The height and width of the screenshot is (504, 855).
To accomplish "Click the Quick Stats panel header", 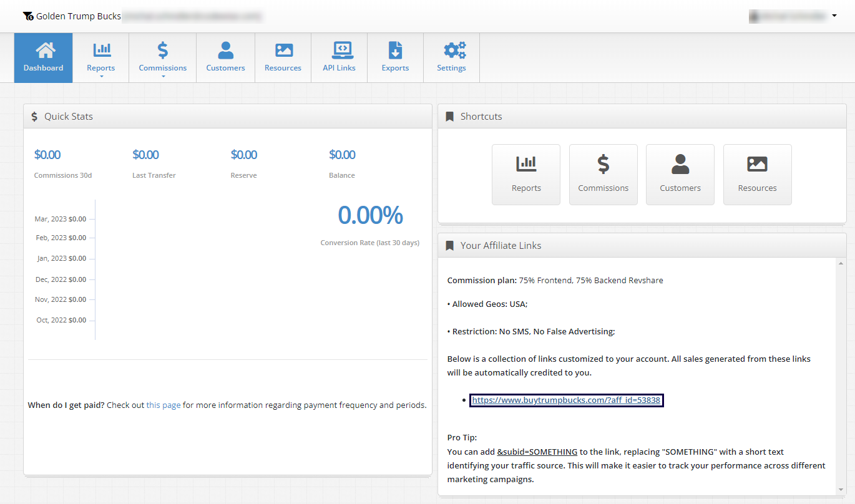I will (69, 117).
